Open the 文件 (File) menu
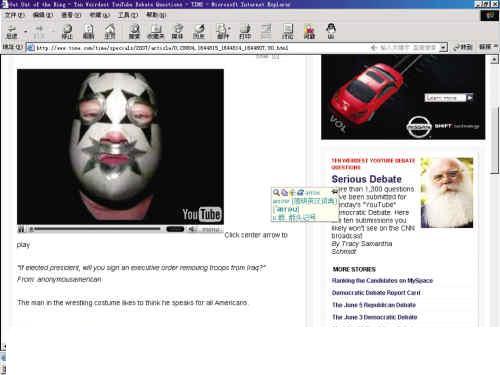 click(x=15, y=15)
